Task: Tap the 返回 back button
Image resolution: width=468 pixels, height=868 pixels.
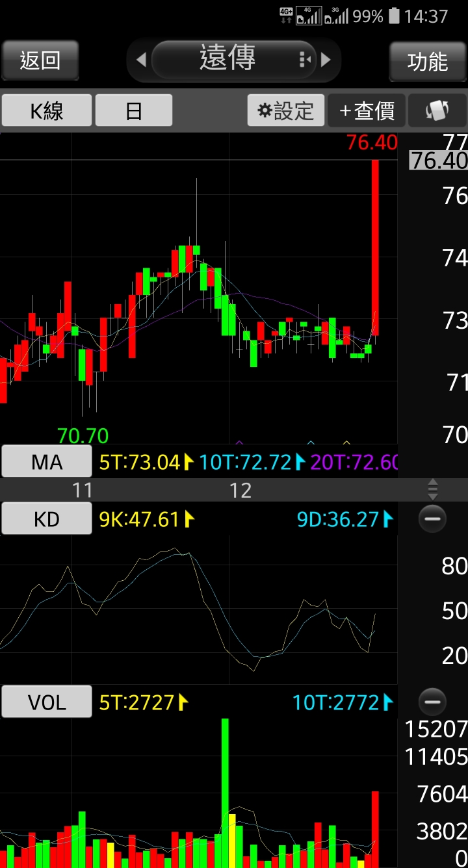Action: click(40, 60)
